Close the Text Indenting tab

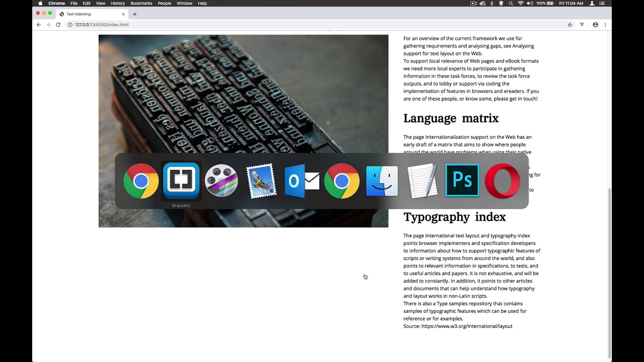click(123, 14)
